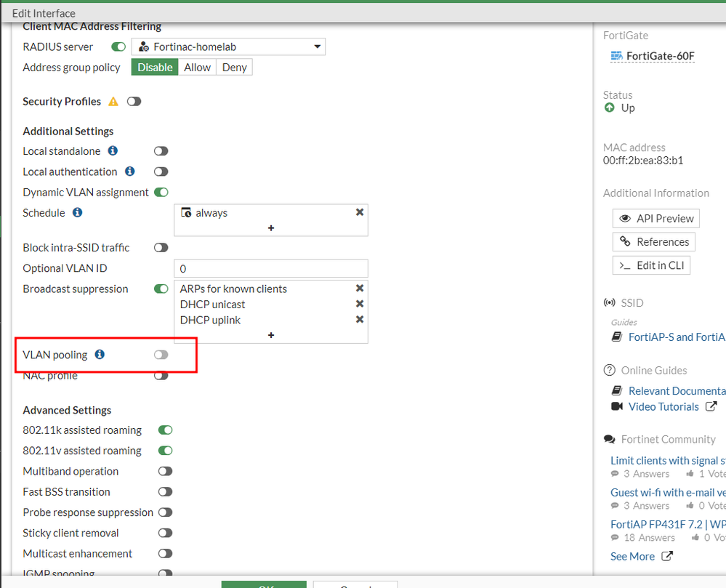
Task: Click the Security Profiles warning icon
Action: (x=113, y=102)
